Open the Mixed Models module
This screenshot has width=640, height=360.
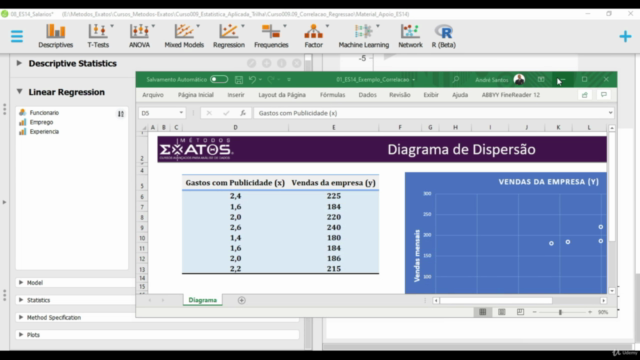184,36
